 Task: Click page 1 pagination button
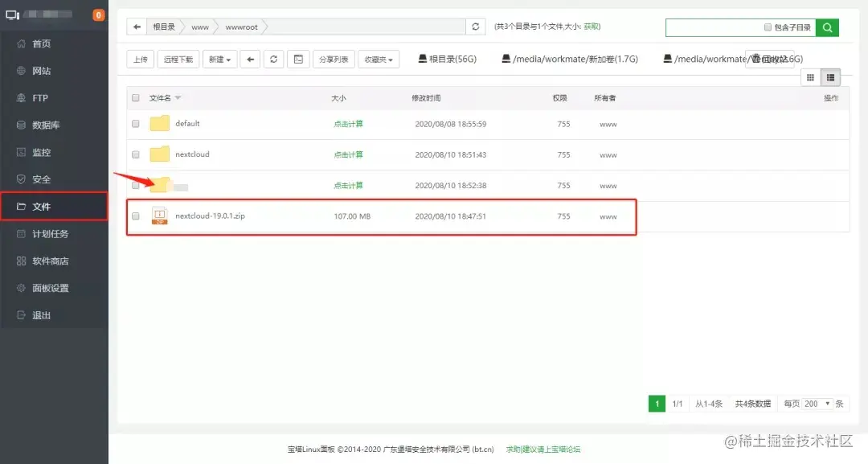(657, 404)
